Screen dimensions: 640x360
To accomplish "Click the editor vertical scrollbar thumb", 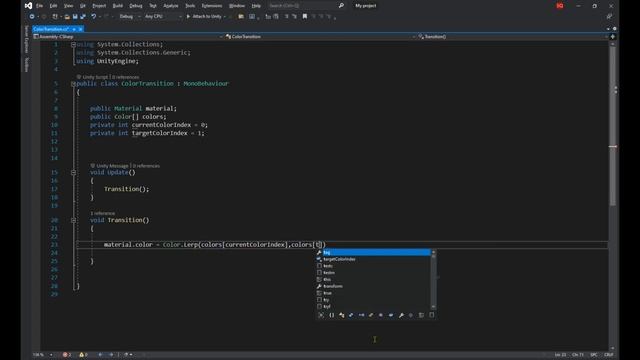I will (613, 127).
